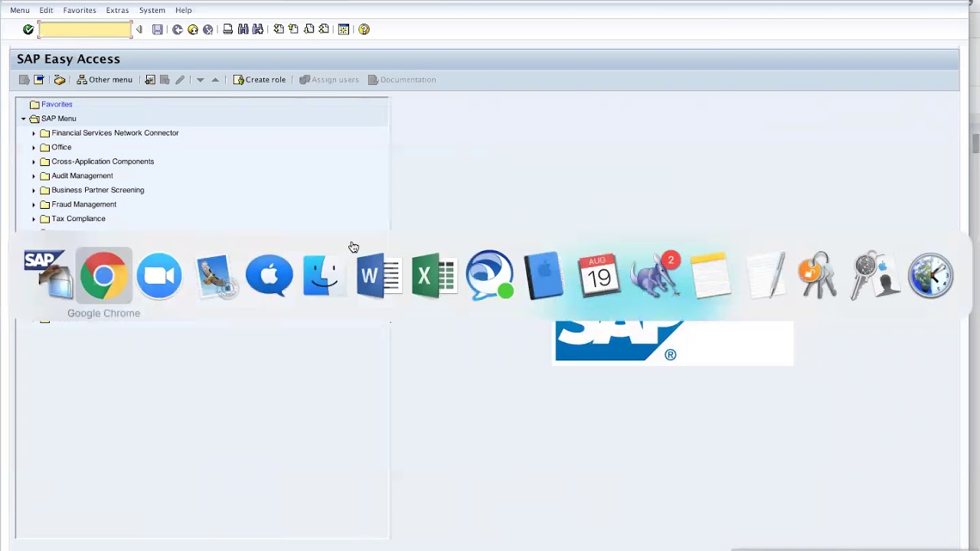This screenshot has width=980, height=551.
Task: Click the Previous Page icon
Action: click(293, 29)
